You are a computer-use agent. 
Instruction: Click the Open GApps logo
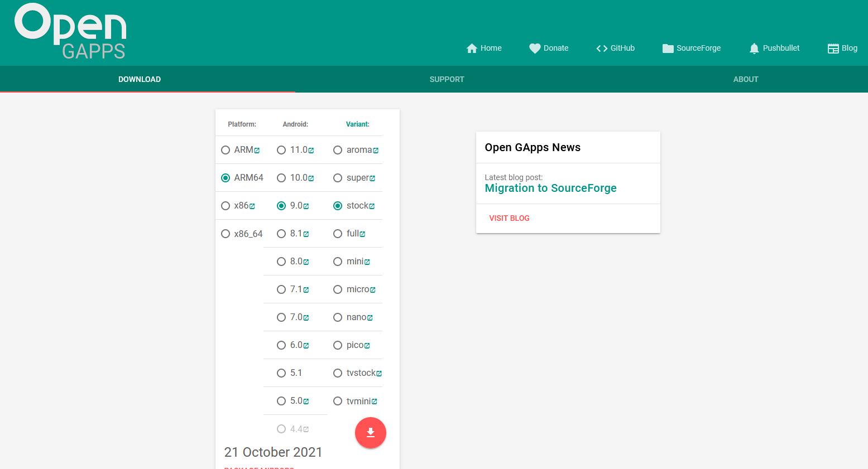70,31
